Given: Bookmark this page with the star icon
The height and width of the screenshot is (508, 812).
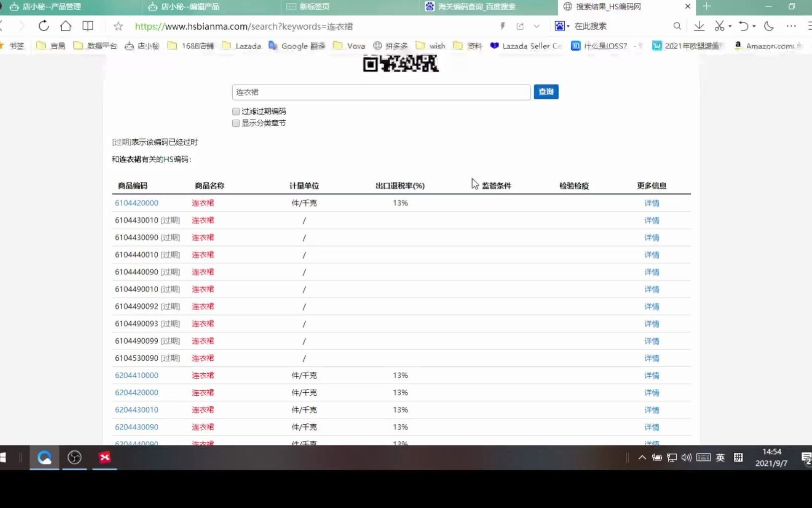Looking at the screenshot, I should tap(118, 26).
